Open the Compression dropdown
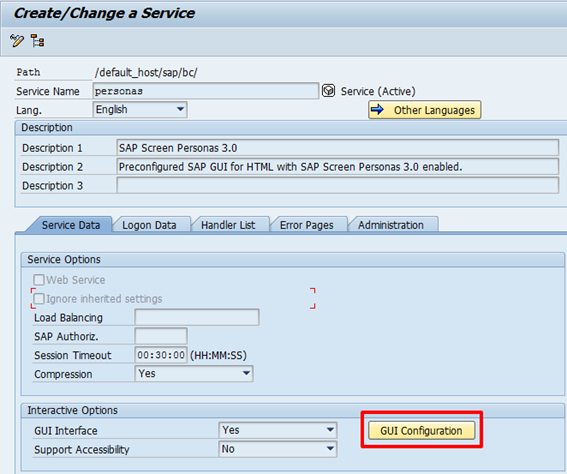 click(194, 373)
